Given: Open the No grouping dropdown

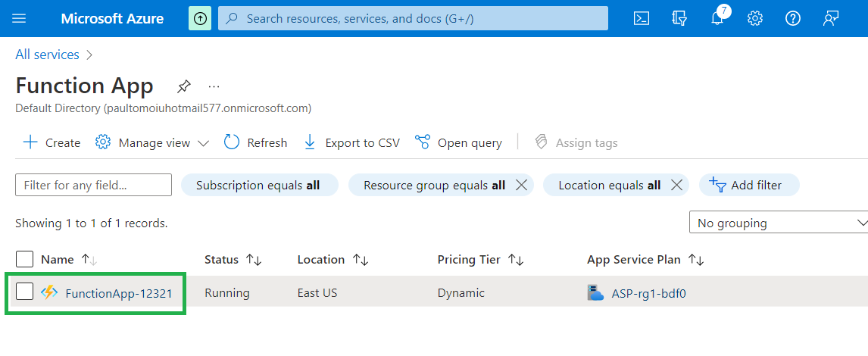Looking at the screenshot, I should tap(779, 223).
